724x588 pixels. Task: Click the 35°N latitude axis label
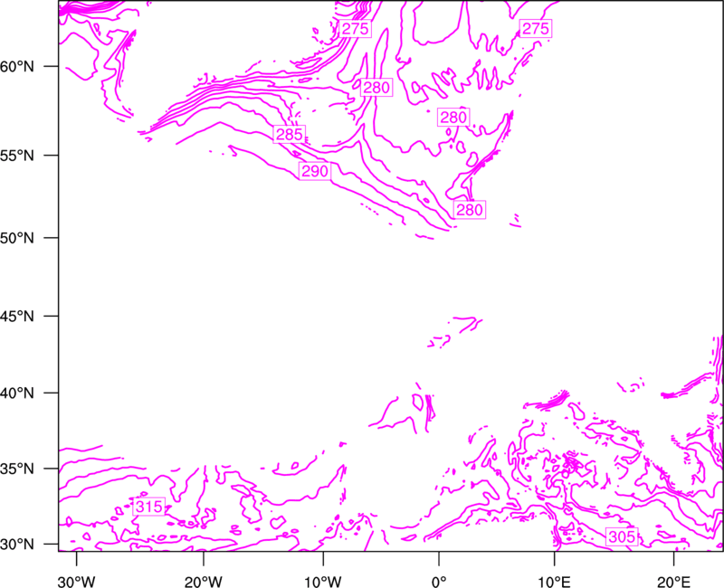tap(17, 469)
